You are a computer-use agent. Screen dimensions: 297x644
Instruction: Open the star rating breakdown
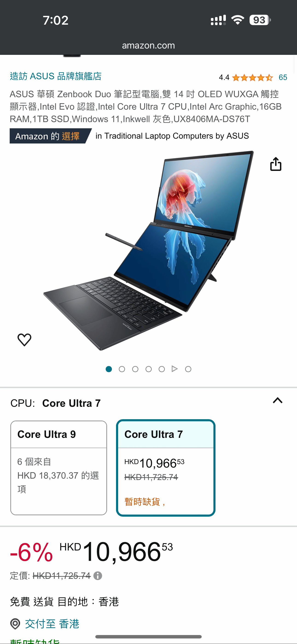tap(252, 77)
